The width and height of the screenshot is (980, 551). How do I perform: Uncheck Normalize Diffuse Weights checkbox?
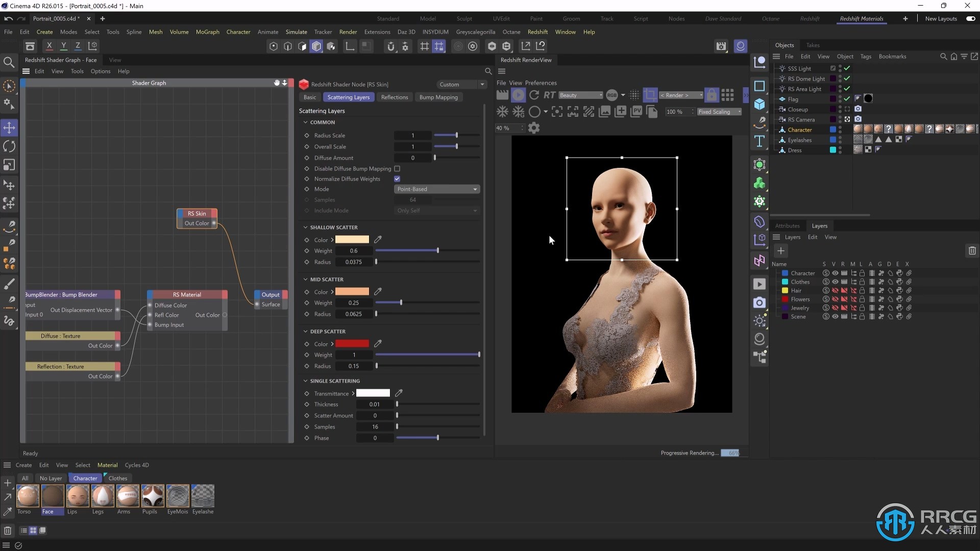[x=397, y=179]
